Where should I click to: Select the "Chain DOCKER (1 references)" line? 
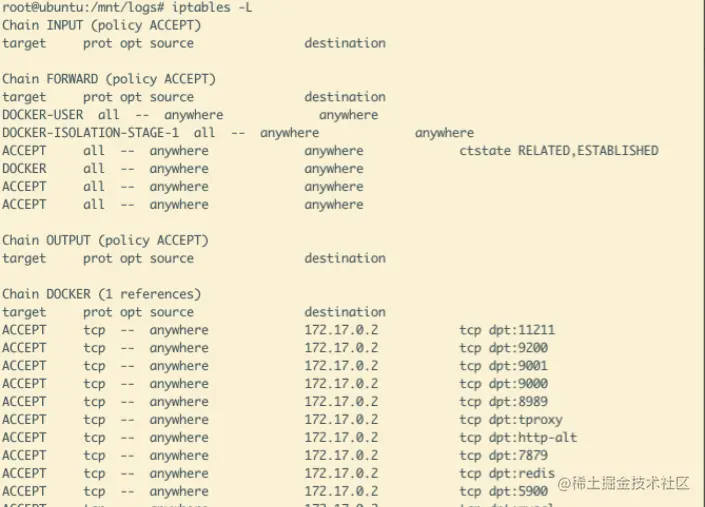click(101, 294)
